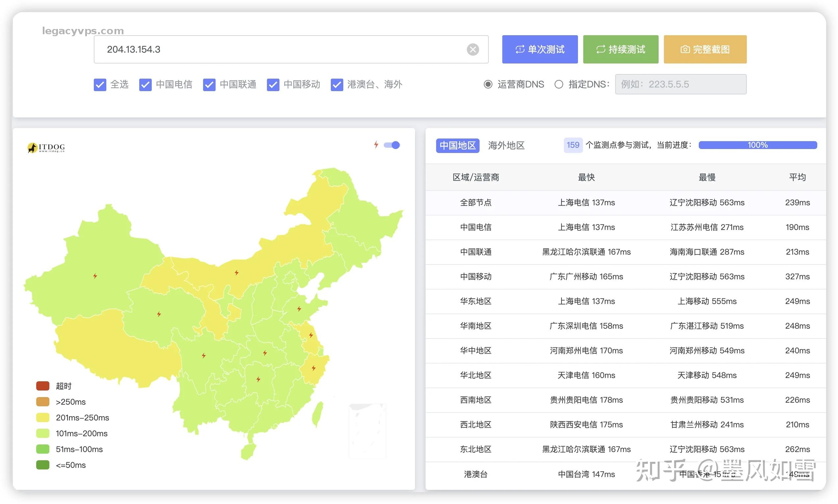The image size is (838, 504).
Task: Click the 101ms–200ms legend swatch
Action: [x=43, y=433]
